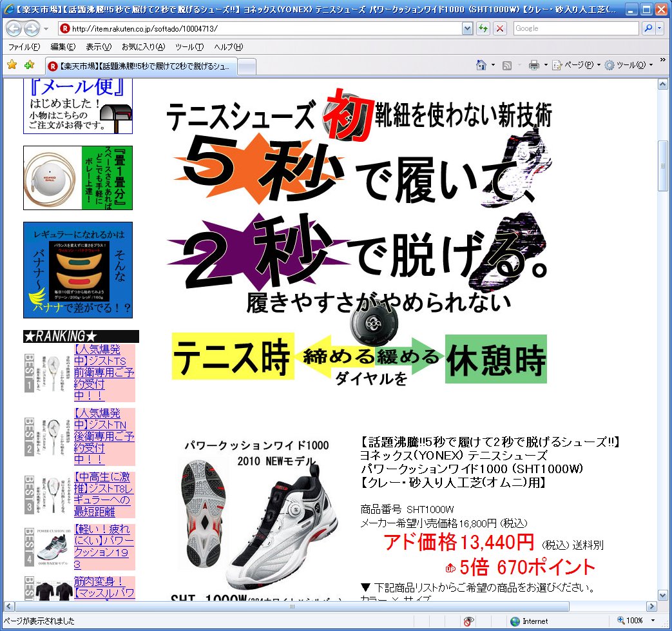The height and width of the screenshot is (631, 672).
Task: Open the 表示(V) menu
Action: point(99,47)
